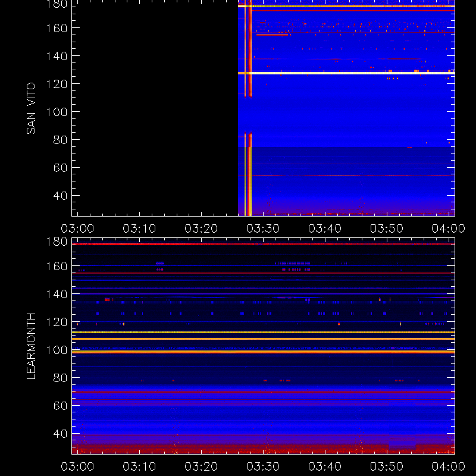The height and width of the screenshot is (476, 476).
Task: Click the 140 tick label on Learmonth plot
Action: point(57,294)
